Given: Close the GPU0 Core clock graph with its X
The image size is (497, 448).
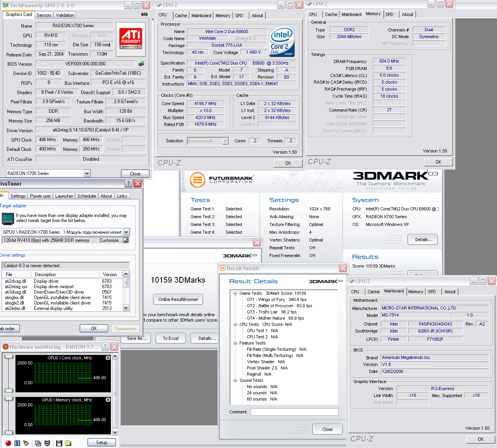Looking at the screenshot, I should pos(108,358).
